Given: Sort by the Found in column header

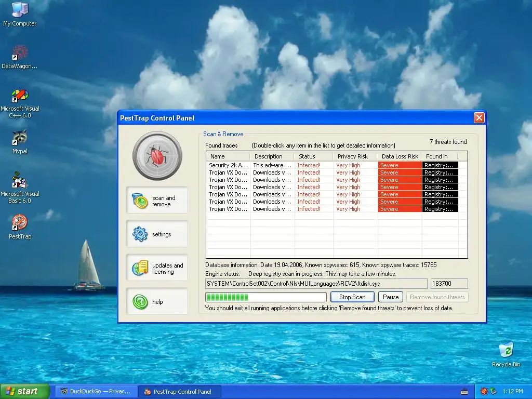Looking at the screenshot, I should tap(440, 156).
